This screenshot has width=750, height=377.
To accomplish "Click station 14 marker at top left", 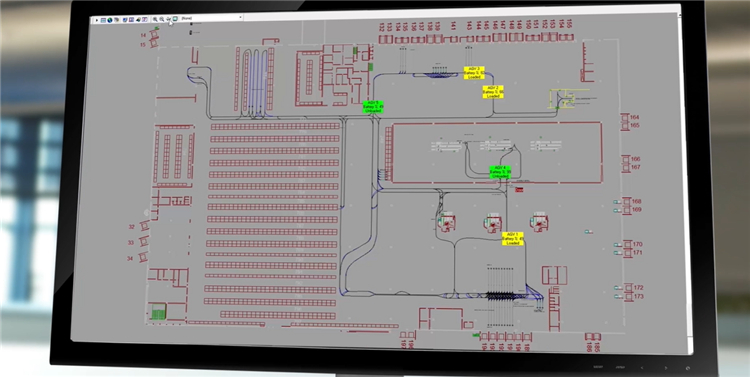I will coord(154,34).
